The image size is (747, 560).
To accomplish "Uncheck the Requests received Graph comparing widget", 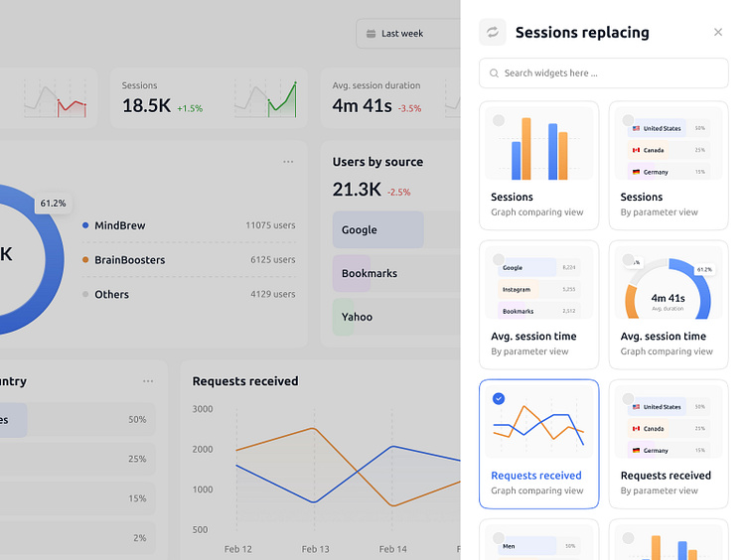I will click(499, 398).
